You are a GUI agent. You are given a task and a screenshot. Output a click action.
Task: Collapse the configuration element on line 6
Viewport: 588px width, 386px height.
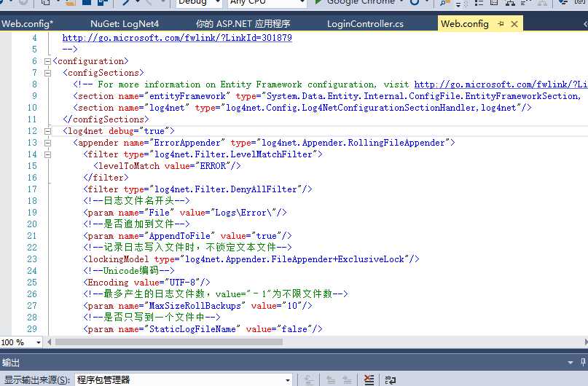(47, 61)
